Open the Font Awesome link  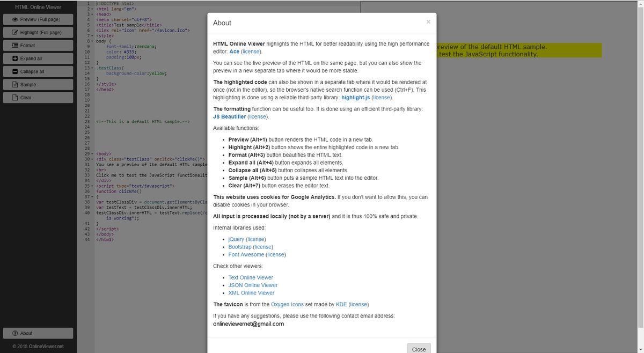[246, 255]
